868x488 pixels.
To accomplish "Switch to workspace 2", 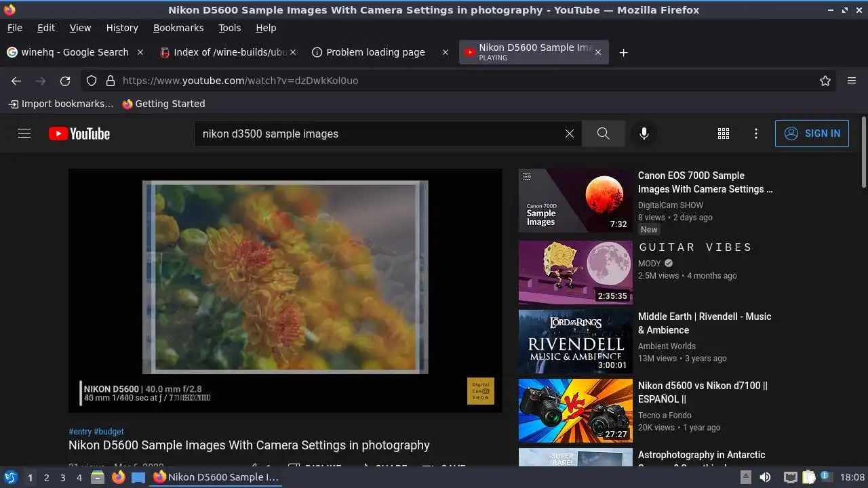I will click(46, 478).
